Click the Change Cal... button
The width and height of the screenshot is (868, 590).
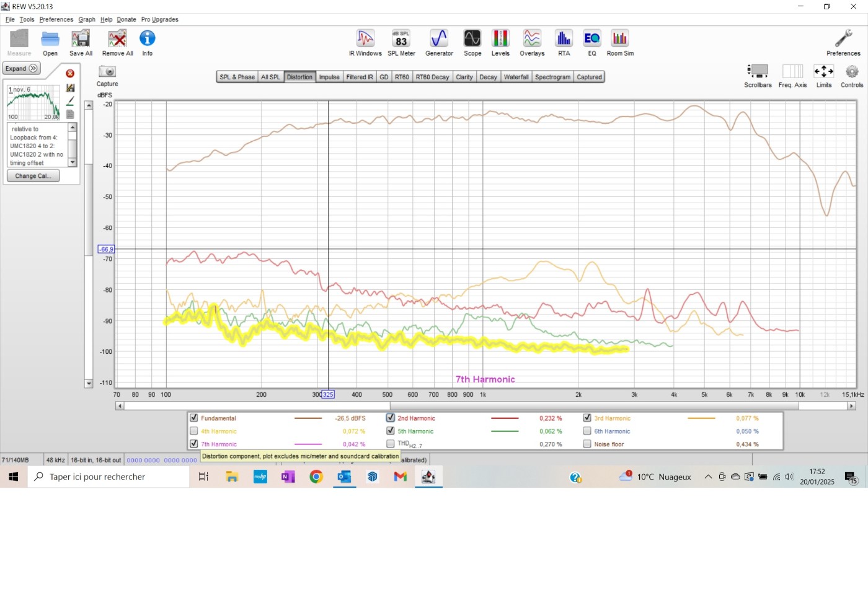click(x=33, y=176)
